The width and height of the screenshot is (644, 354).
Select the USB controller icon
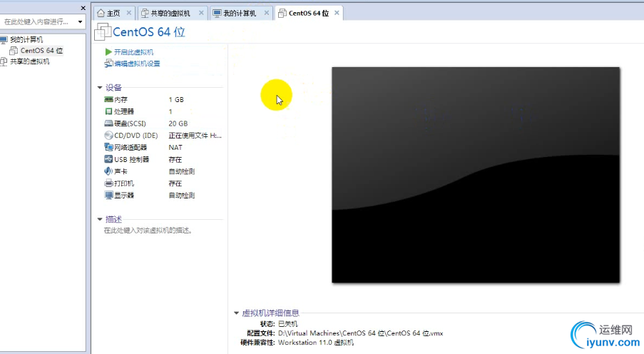pyautogui.click(x=108, y=159)
